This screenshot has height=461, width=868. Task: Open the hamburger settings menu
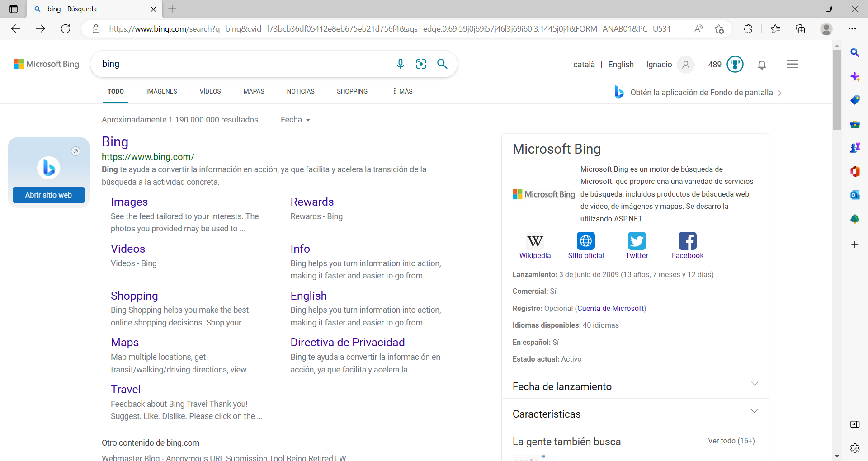point(793,64)
